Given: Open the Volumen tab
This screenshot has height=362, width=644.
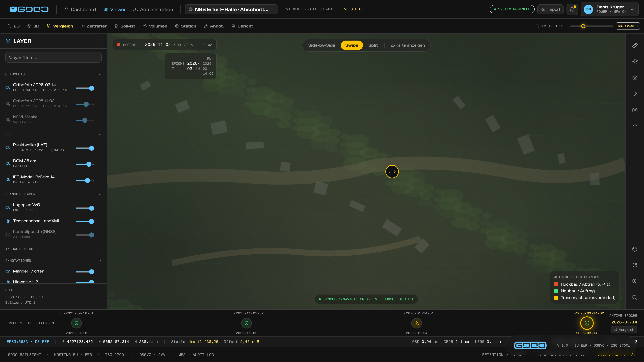Looking at the screenshot, I should pos(155,26).
